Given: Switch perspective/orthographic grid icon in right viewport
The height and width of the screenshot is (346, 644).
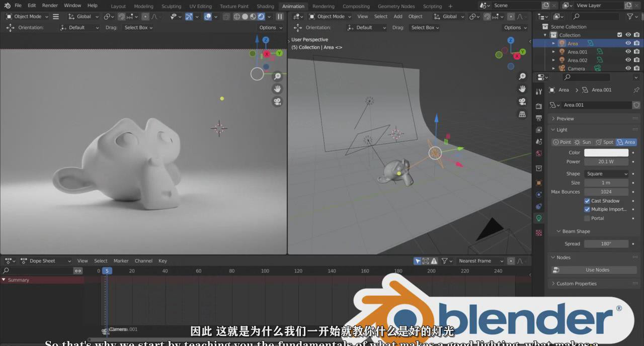Looking at the screenshot, I should coord(522,114).
